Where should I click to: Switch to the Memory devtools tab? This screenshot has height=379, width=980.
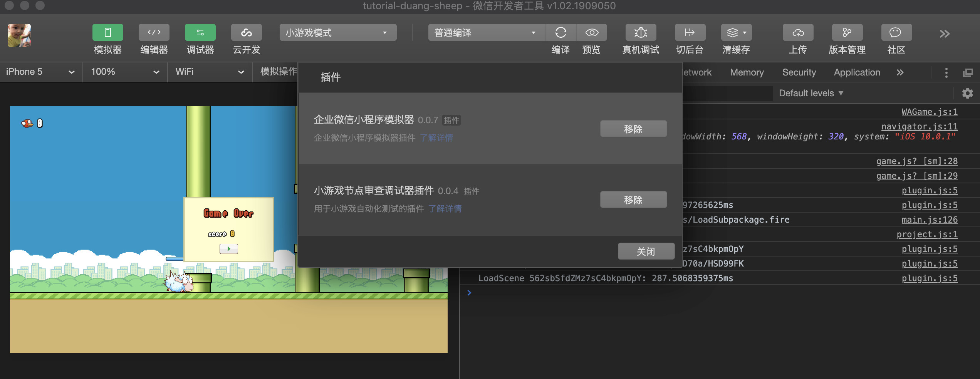point(747,72)
